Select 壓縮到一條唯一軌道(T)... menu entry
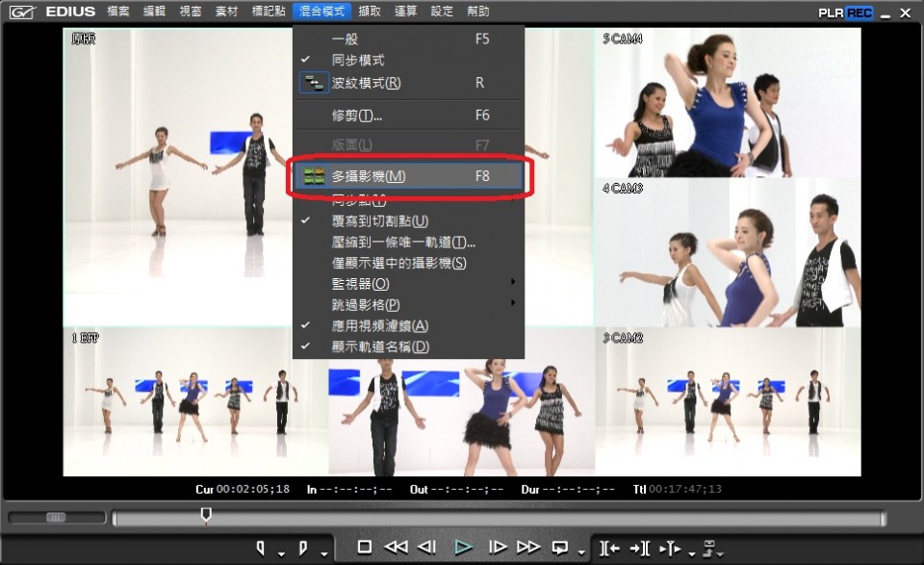 408,243
